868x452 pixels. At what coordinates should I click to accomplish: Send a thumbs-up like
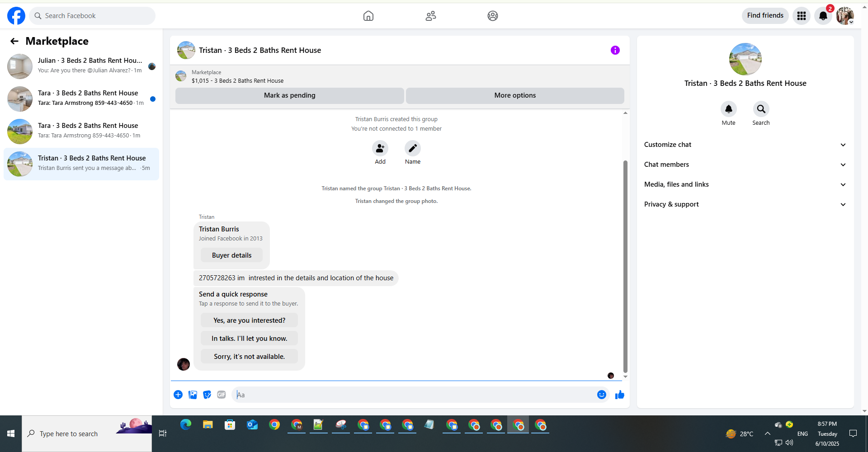point(620,395)
